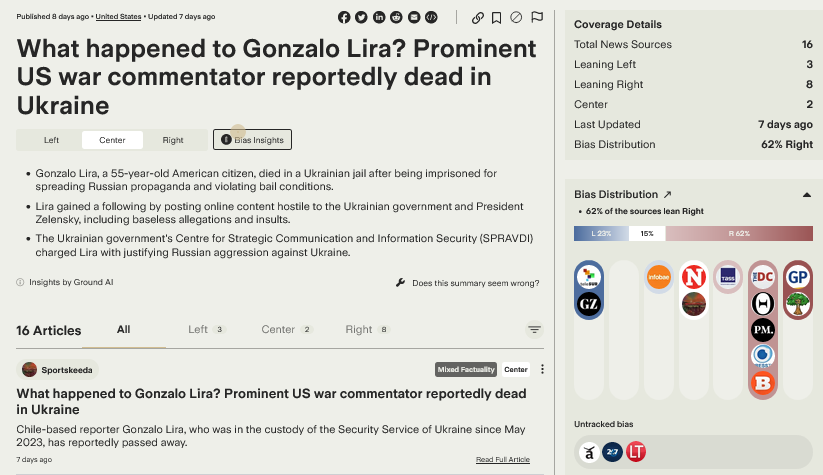Image resolution: width=823 pixels, height=475 pixels.
Task: Click the 24/7 untracked bias logo
Action: coord(613,452)
